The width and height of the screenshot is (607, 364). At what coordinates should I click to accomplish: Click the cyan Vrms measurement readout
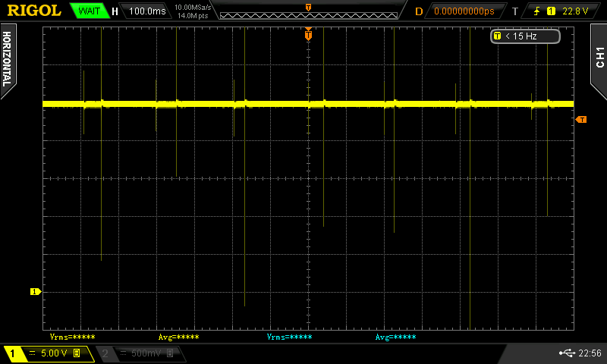click(289, 337)
